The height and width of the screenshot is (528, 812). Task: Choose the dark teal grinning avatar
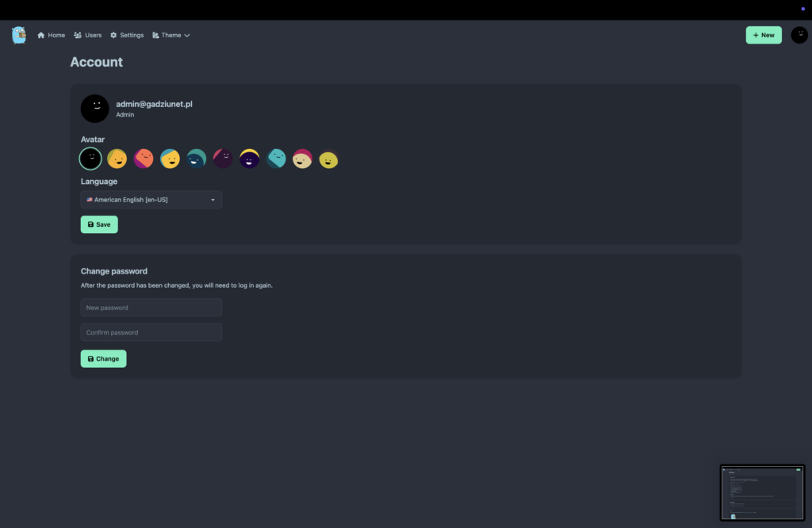coord(197,159)
